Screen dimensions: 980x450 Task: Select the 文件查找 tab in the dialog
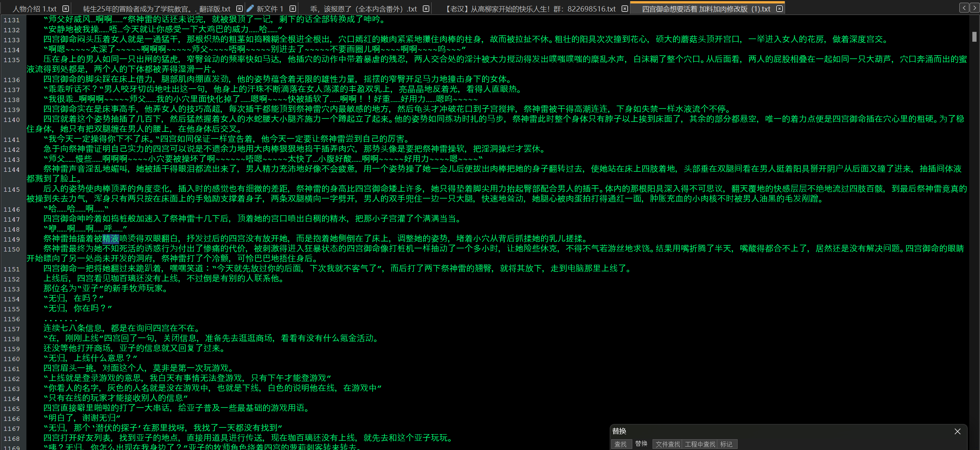click(x=668, y=444)
